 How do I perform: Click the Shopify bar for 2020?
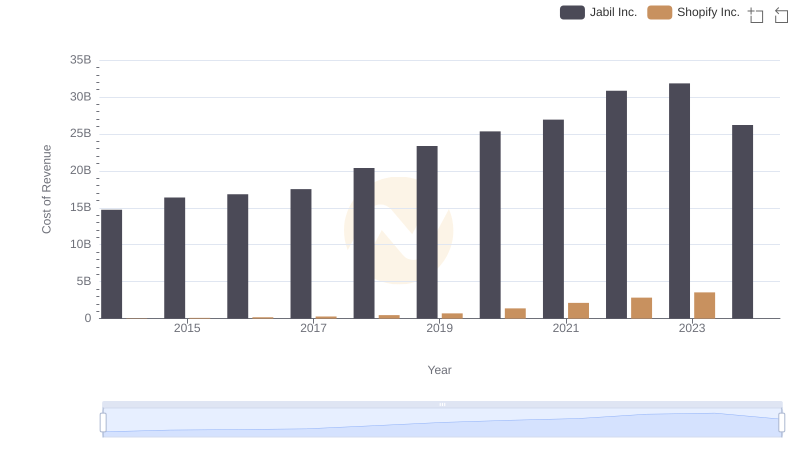[x=515, y=314]
